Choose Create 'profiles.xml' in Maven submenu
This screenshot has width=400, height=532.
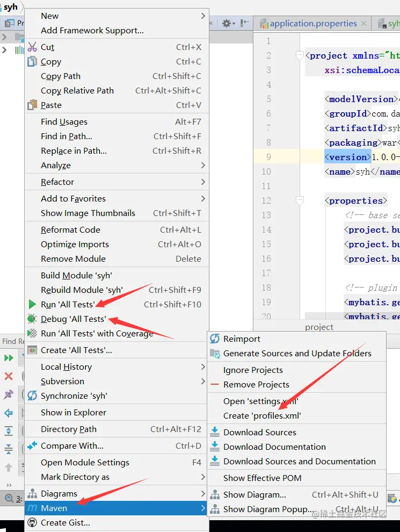262,415
